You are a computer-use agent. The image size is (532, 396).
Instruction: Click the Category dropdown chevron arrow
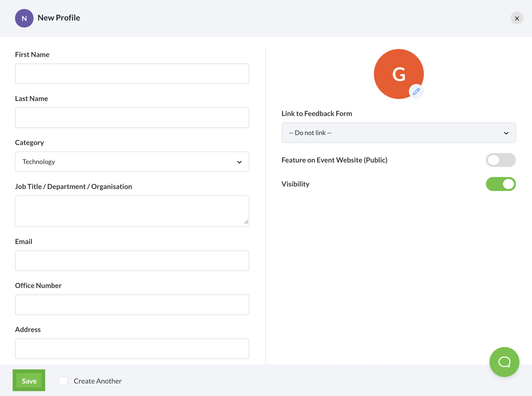(239, 162)
